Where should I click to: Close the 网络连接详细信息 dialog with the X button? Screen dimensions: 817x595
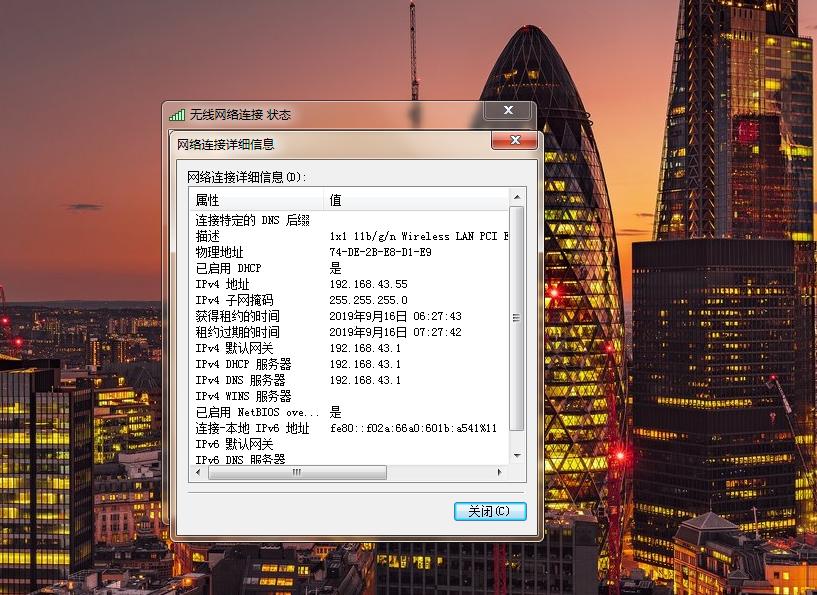point(514,140)
